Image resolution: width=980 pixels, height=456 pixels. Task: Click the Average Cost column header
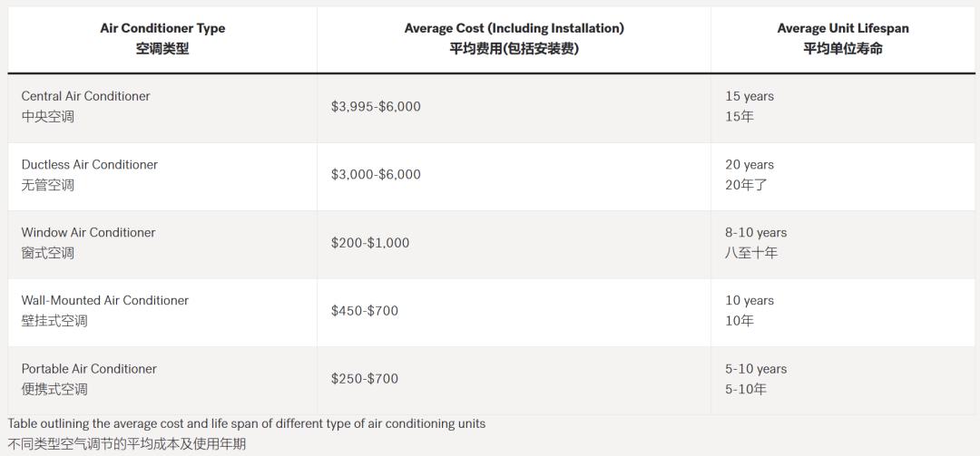point(514,29)
